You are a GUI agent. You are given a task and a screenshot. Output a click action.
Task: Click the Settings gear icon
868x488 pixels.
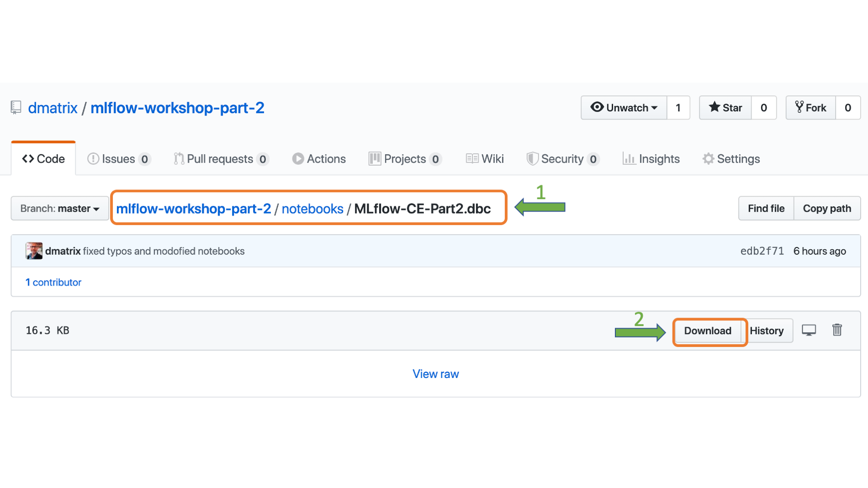708,159
